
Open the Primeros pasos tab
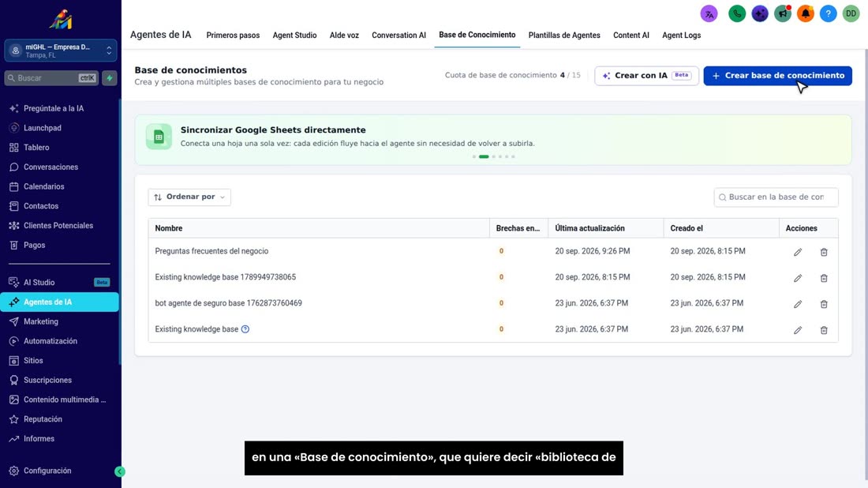(x=233, y=35)
